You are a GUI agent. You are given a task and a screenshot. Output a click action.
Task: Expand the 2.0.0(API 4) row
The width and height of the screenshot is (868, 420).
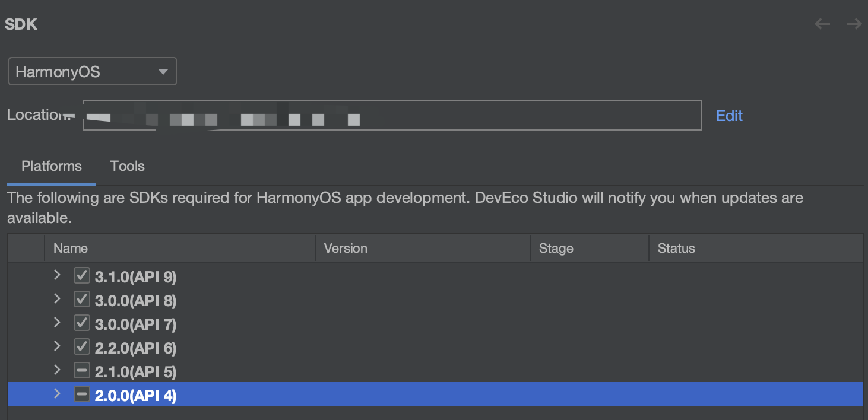coord(57,393)
